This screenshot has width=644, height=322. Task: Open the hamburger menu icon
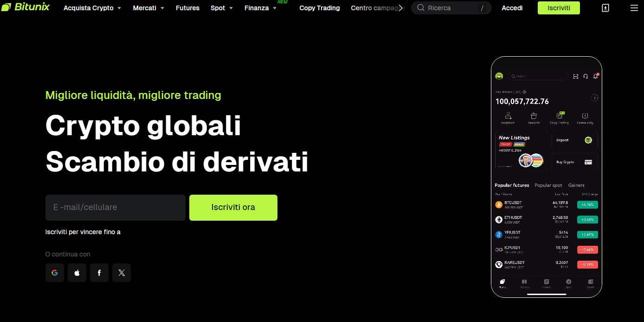[x=634, y=8]
